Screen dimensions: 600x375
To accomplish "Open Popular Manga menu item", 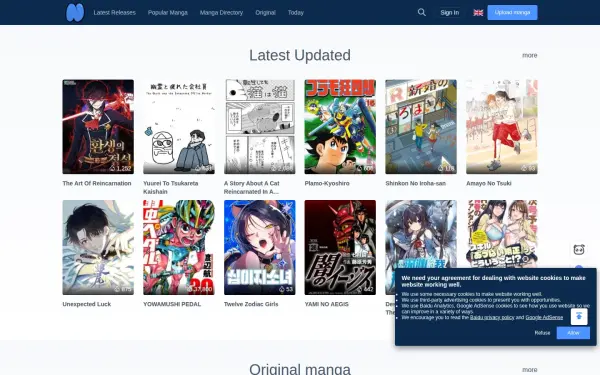I will (168, 13).
